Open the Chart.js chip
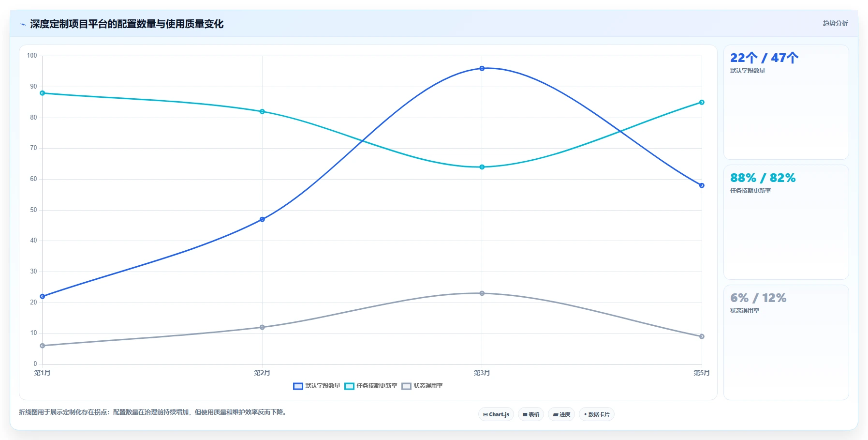 pos(496,414)
